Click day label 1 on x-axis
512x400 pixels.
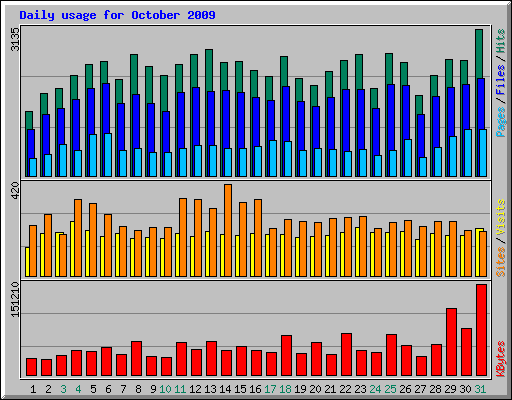[x=33, y=389]
